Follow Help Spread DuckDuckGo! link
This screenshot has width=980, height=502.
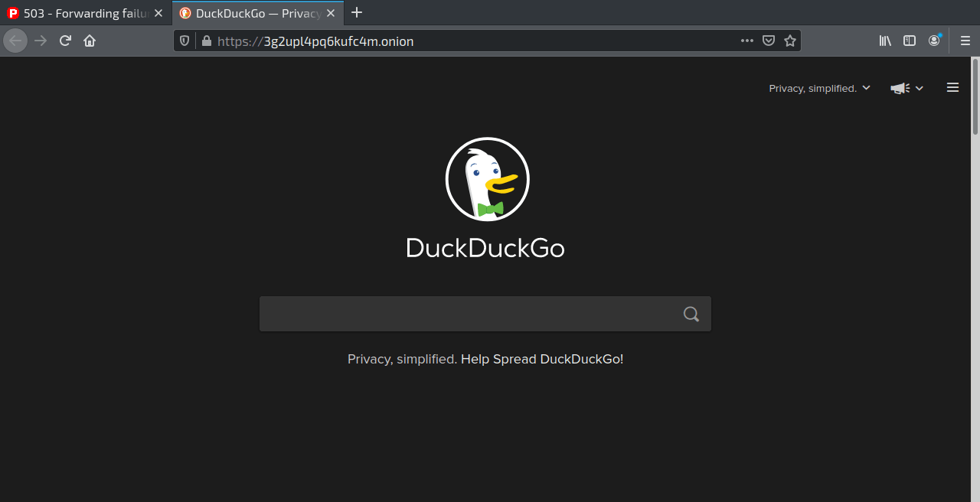[542, 359]
